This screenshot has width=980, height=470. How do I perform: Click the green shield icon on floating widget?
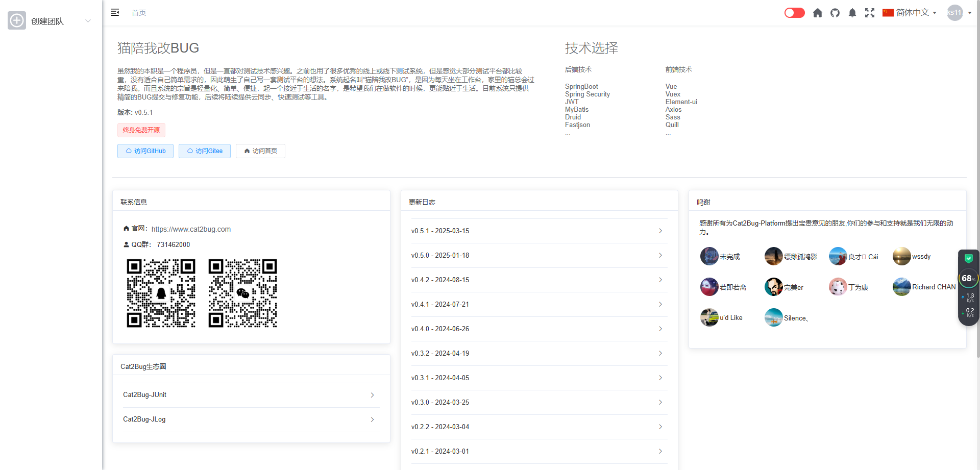point(968,259)
